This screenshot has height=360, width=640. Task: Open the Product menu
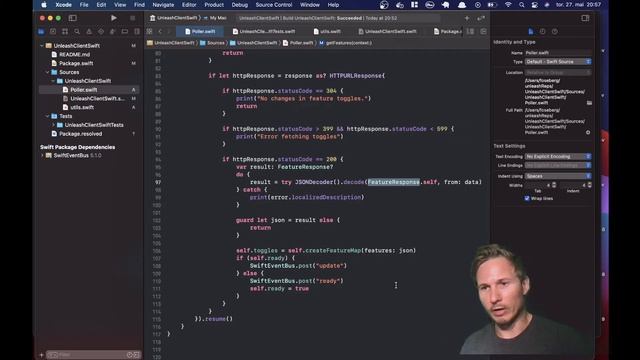[214, 5]
